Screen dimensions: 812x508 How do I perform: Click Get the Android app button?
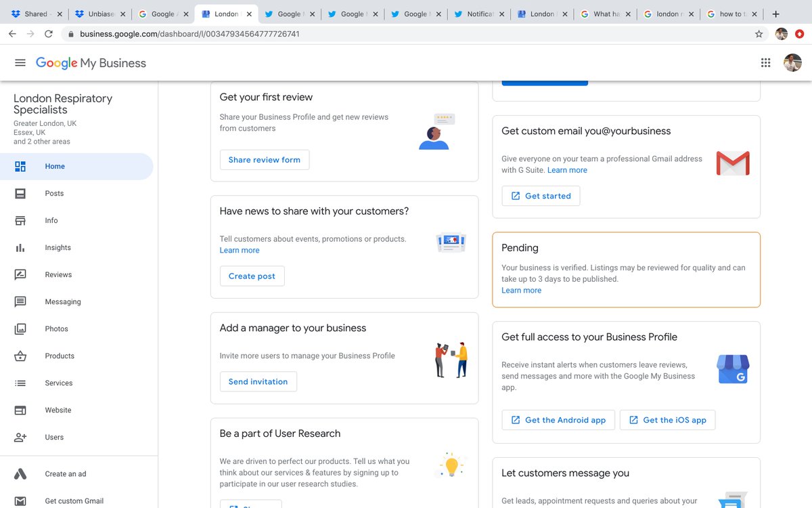pyautogui.click(x=558, y=420)
